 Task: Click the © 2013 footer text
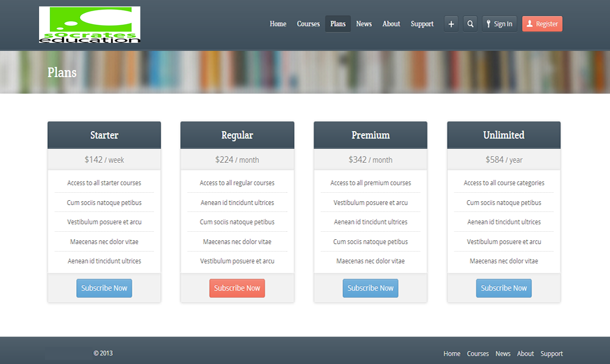103,353
